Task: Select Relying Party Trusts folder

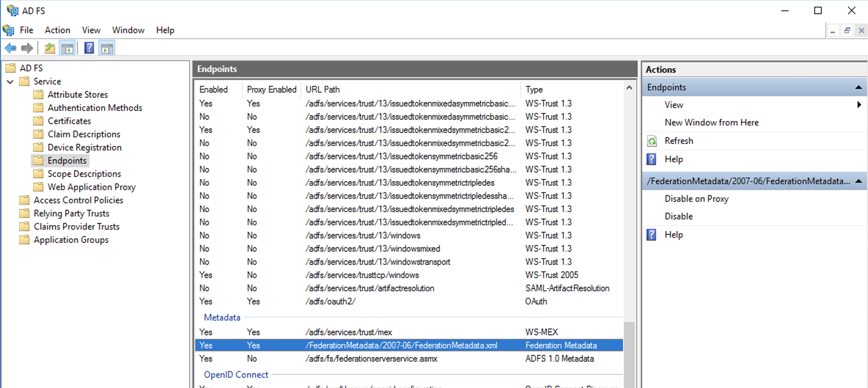Action: click(71, 213)
